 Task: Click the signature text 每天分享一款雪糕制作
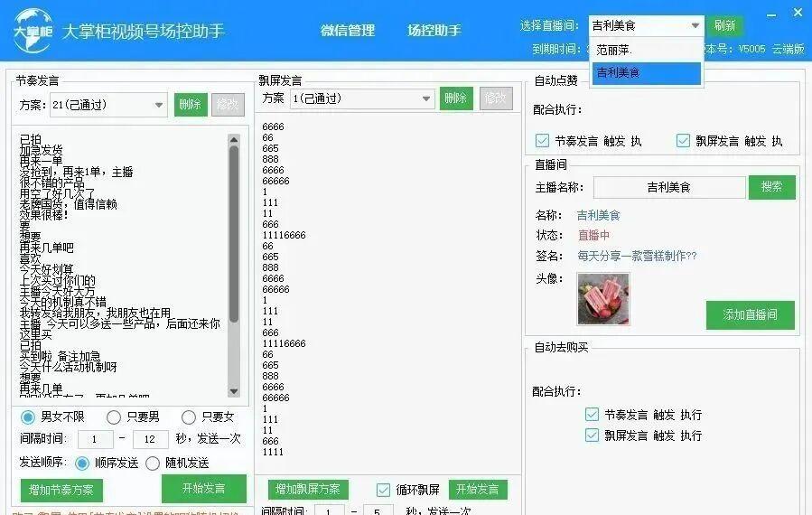pos(637,256)
